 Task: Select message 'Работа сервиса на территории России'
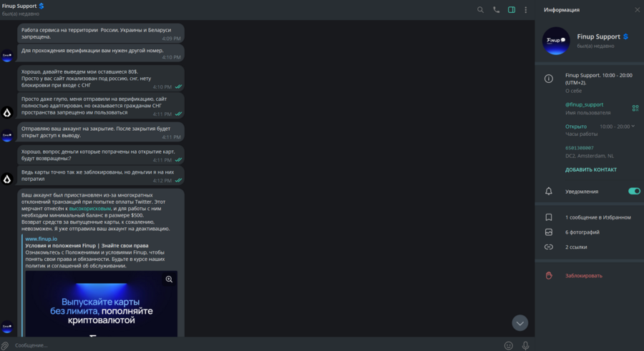point(101,34)
